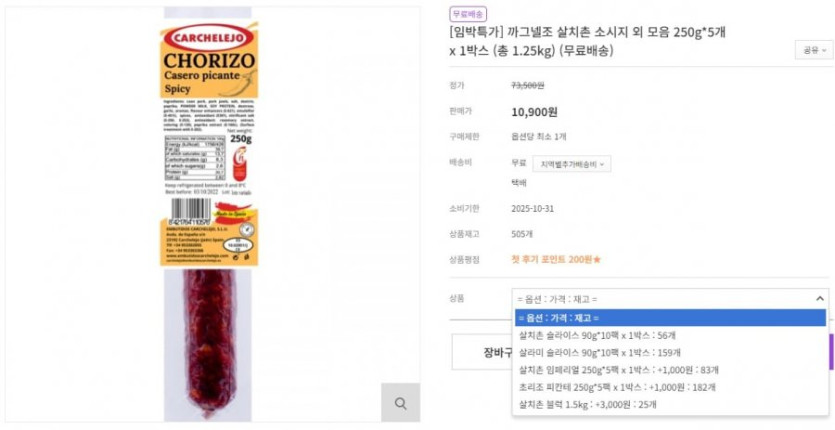The image size is (835, 430).
Task: Open the 공유 share dropdown
Action: click(814, 50)
